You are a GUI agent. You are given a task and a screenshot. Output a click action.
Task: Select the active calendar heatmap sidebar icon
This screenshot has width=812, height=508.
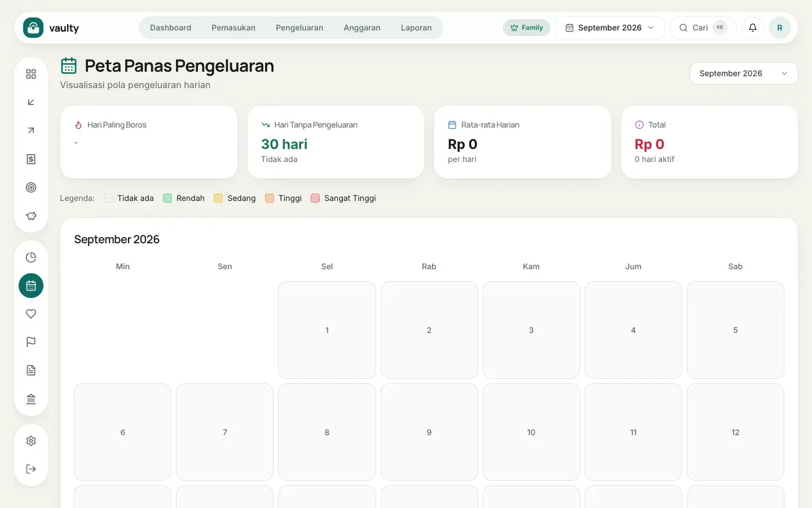[31, 286]
